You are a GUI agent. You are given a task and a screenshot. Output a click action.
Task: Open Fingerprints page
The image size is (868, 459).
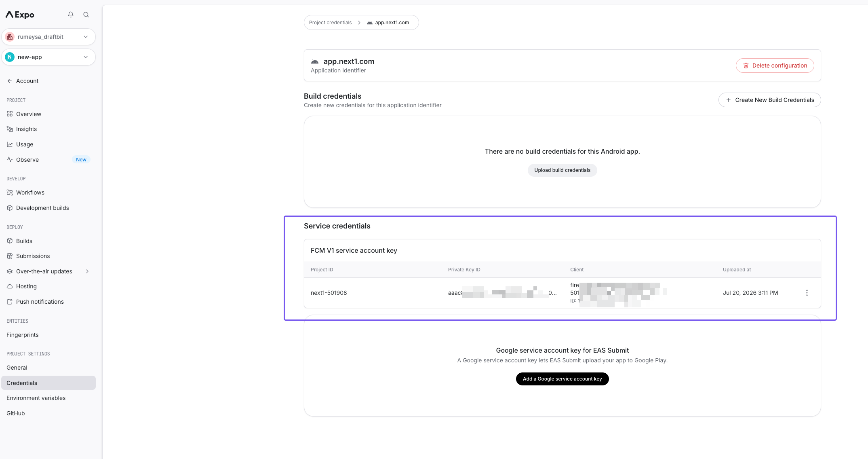(23, 335)
